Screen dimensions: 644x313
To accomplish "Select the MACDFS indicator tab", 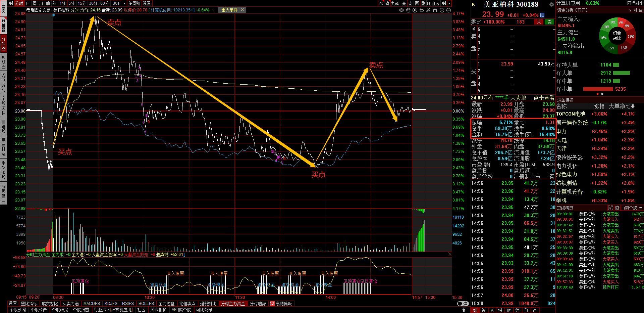I will (x=92, y=304).
